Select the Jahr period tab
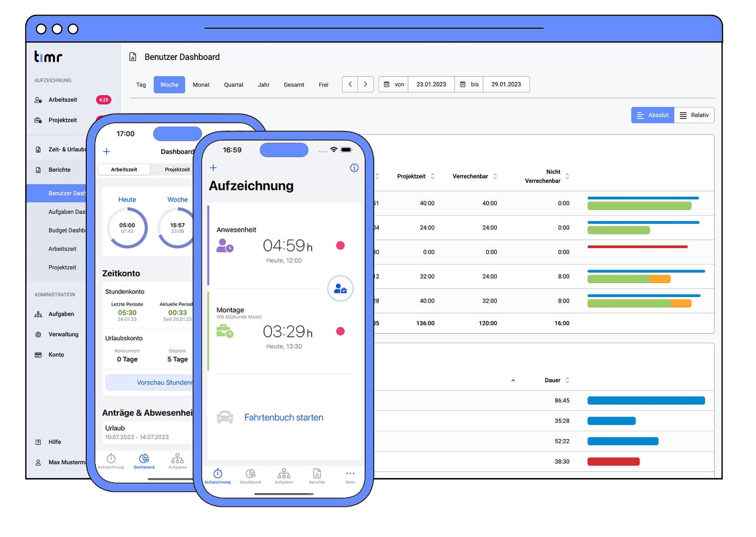 263,85
